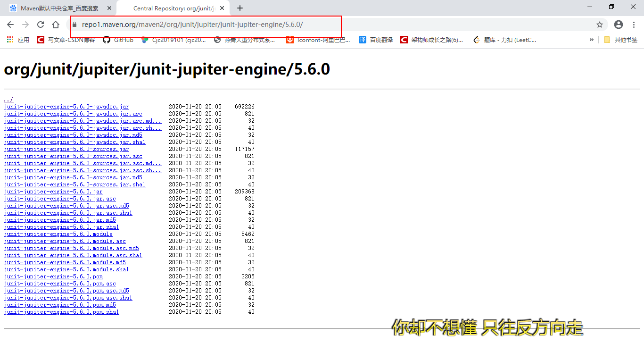Open the sources.jar.asc link

click(x=73, y=156)
